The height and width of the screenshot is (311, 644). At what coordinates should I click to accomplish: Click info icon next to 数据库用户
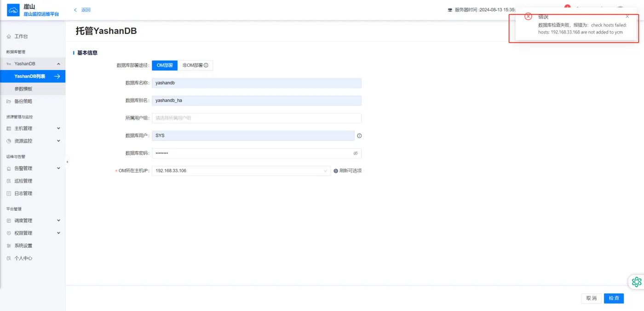coord(360,136)
